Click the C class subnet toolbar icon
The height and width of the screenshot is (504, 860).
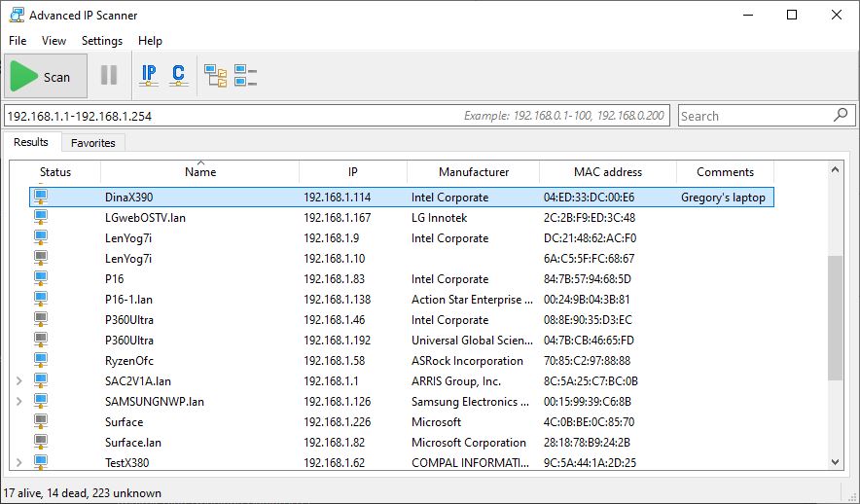click(178, 75)
